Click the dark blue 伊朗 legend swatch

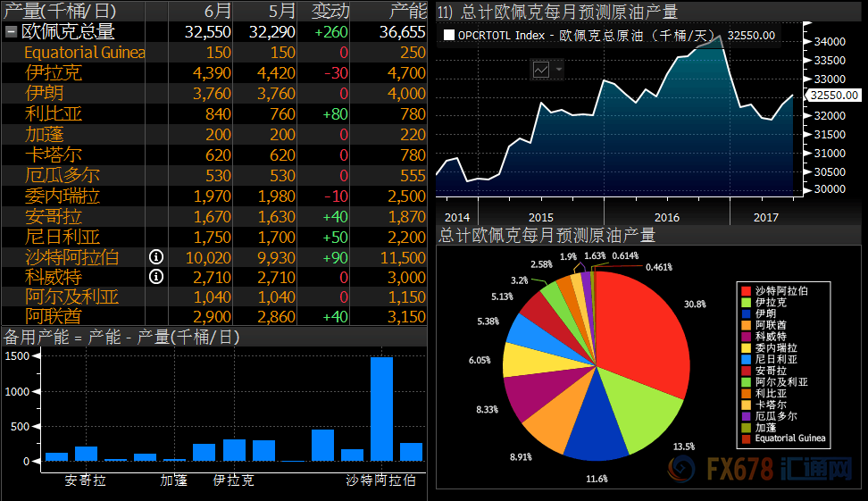(747, 314)
